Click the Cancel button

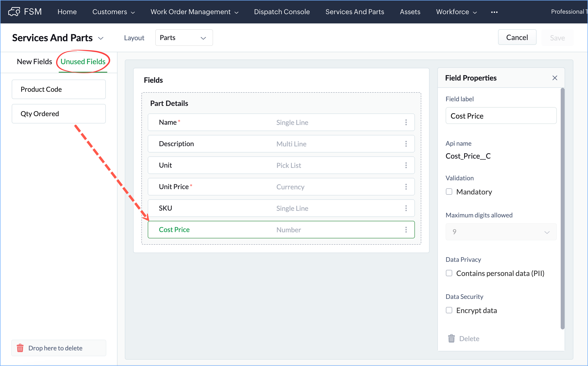pos(517,37)
